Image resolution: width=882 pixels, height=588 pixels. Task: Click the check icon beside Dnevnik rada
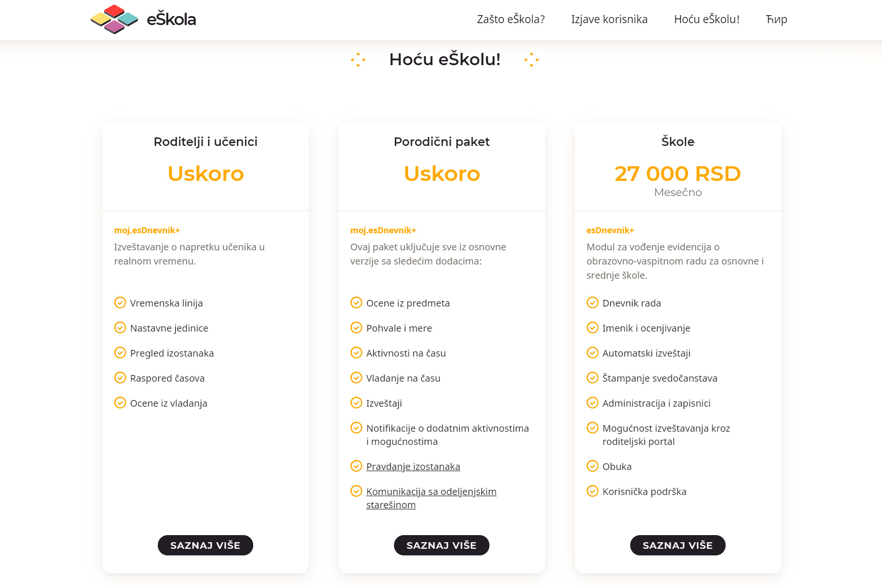click(592, 303)
